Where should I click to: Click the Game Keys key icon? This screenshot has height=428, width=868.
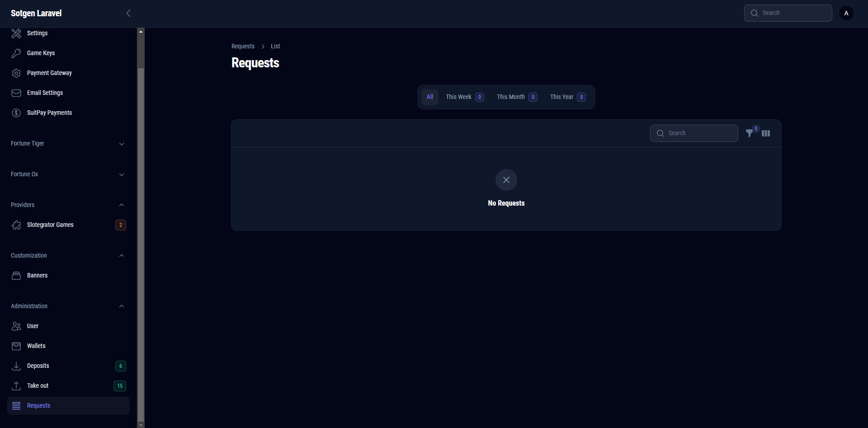16,53
